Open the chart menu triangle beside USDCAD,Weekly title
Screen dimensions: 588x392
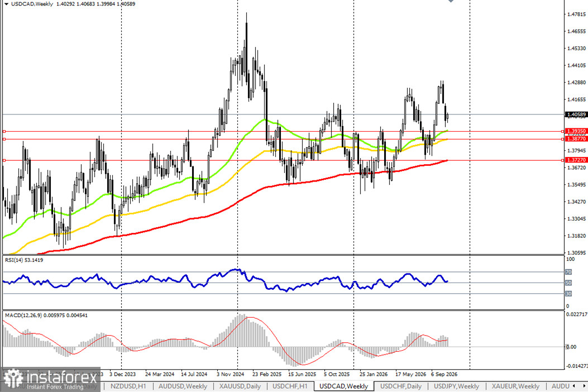tap(6, 4)
